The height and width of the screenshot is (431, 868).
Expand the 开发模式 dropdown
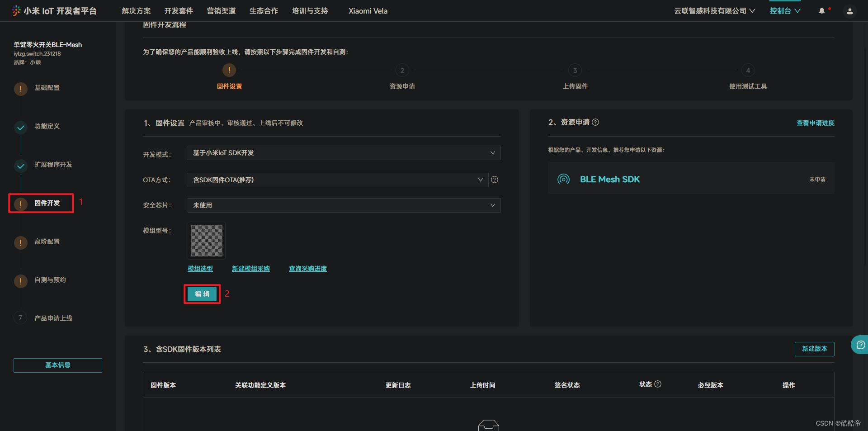344,153
